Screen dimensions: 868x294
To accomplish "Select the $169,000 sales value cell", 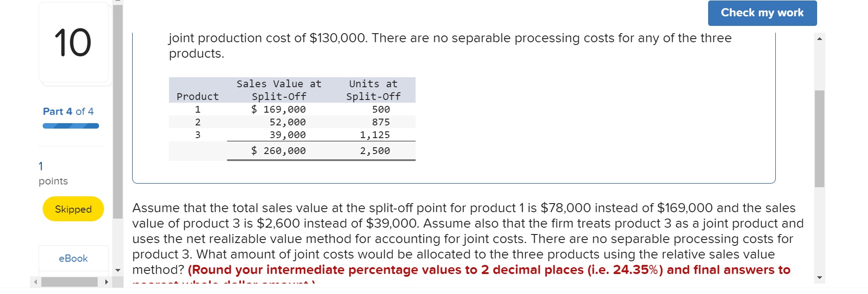I will tap(278, 109).
